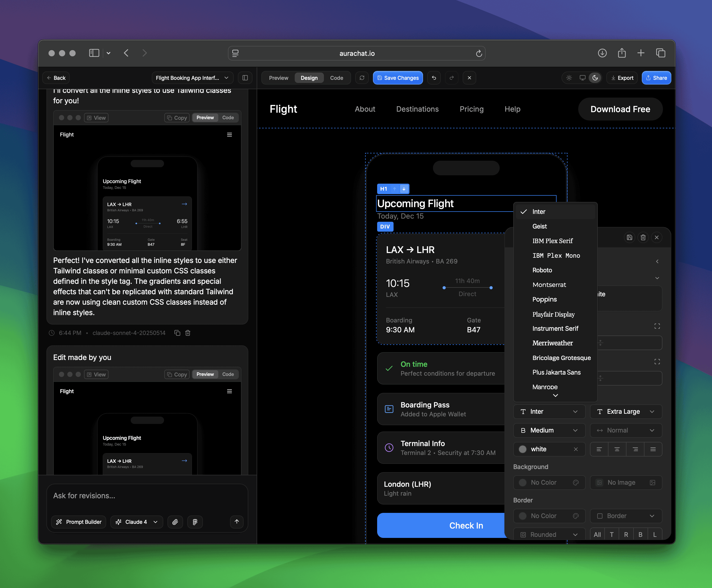Click the Safari share icon
Screen dimensions: 712x588
(622, 53)
